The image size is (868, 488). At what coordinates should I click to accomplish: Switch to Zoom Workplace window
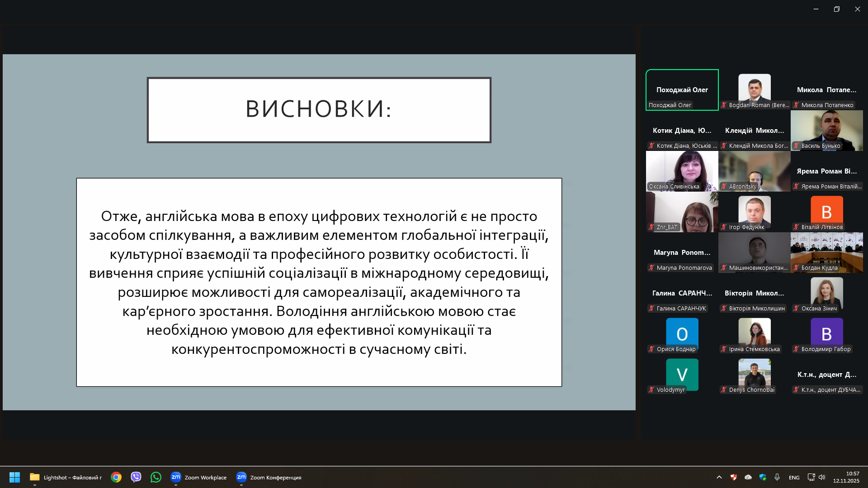(198, 477)
